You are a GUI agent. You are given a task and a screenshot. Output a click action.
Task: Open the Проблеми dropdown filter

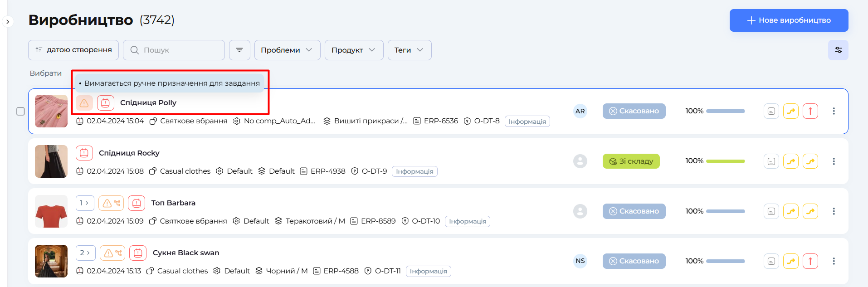pyautogui.click(x=287, y=50)
